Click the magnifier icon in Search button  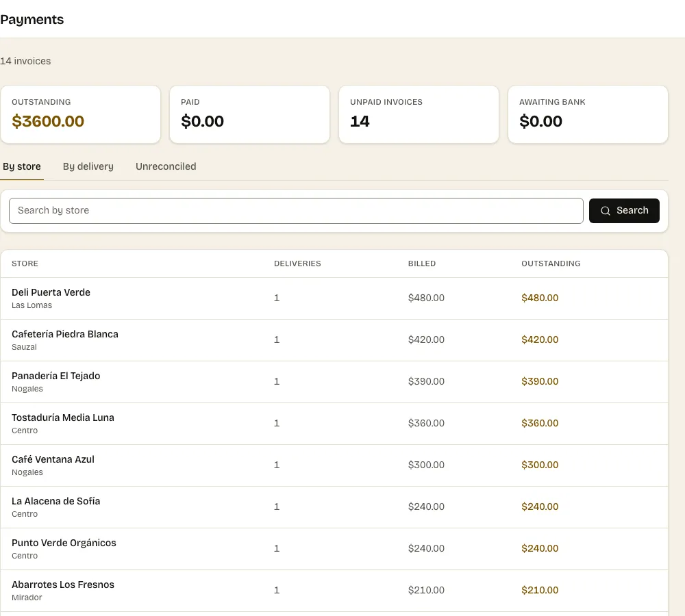(605, 211)
